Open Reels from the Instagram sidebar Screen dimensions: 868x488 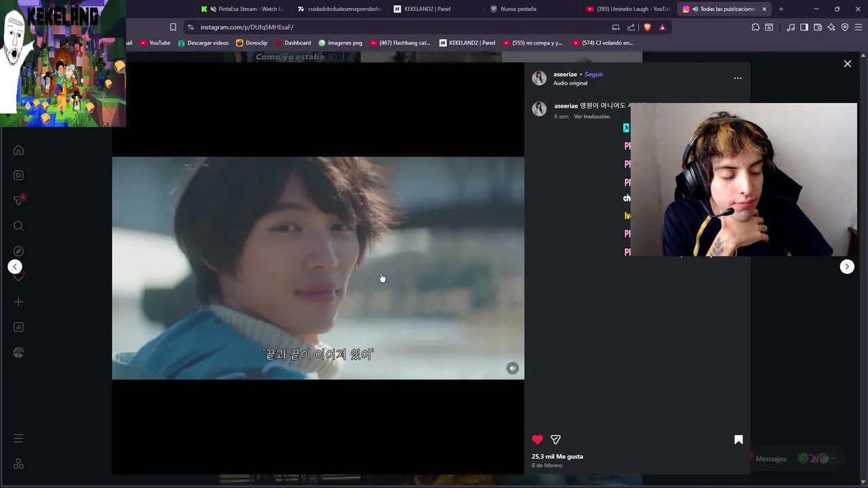coord(18,176)
